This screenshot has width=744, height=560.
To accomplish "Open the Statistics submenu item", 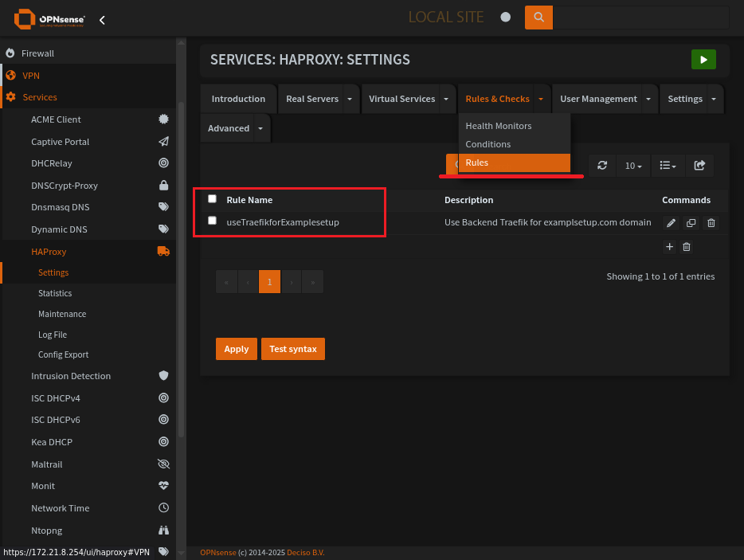I will [55, 293].
